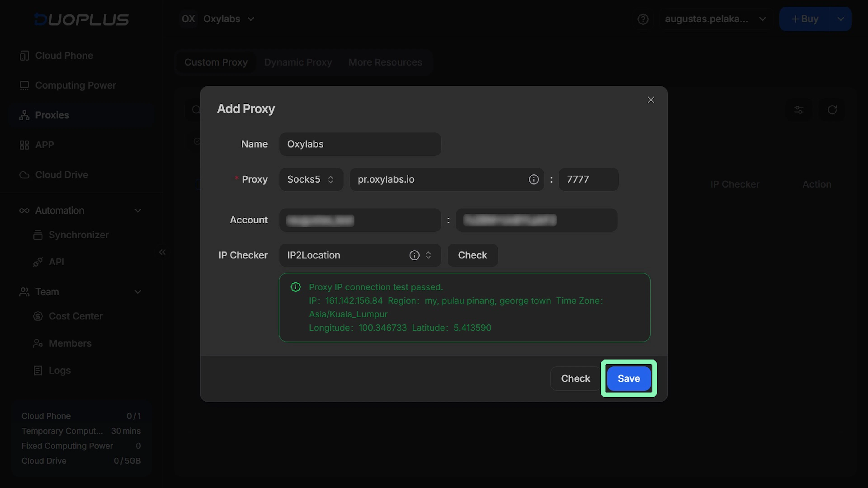Screen dimensions: 868x488
Task: Click the Members user icon
Action: point(38,343)
